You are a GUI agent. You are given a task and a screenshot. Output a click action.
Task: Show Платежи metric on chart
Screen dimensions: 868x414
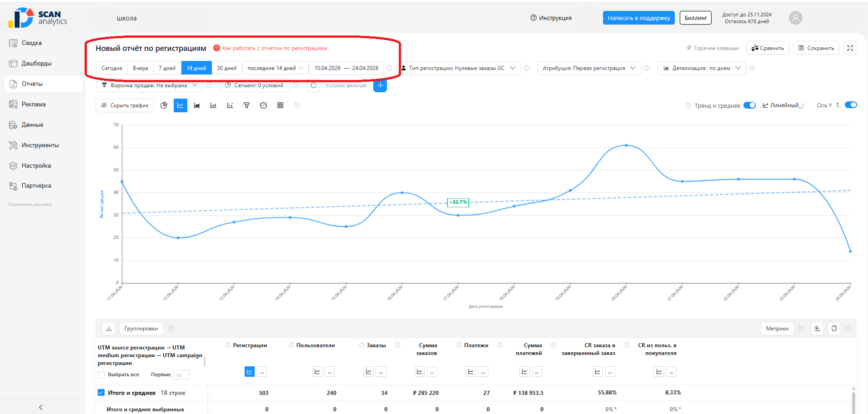click(471, 372)
